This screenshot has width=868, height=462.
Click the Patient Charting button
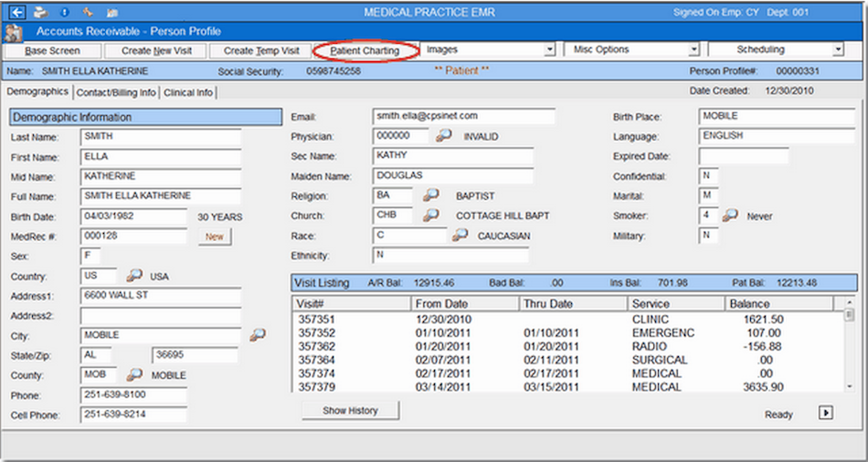click(x=365, y=50)
